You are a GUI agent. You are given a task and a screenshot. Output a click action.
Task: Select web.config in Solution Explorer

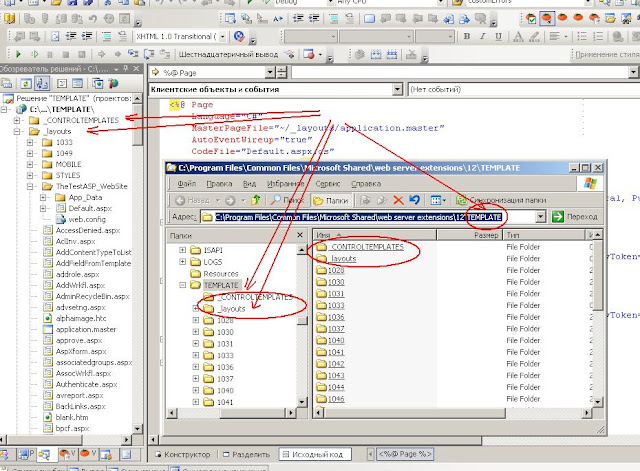pyautogui.click(x=87, y=220)
